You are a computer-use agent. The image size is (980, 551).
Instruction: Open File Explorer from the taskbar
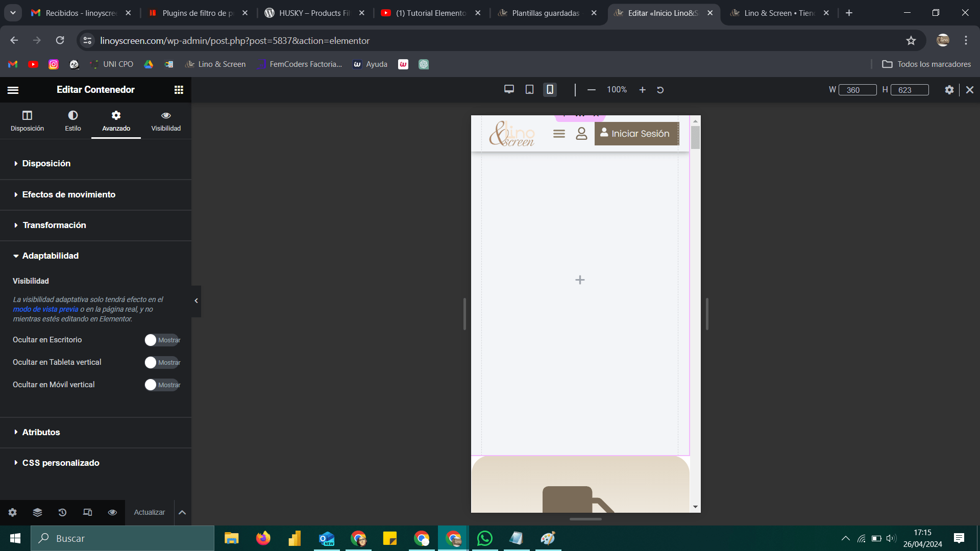[x=232, y=538]
